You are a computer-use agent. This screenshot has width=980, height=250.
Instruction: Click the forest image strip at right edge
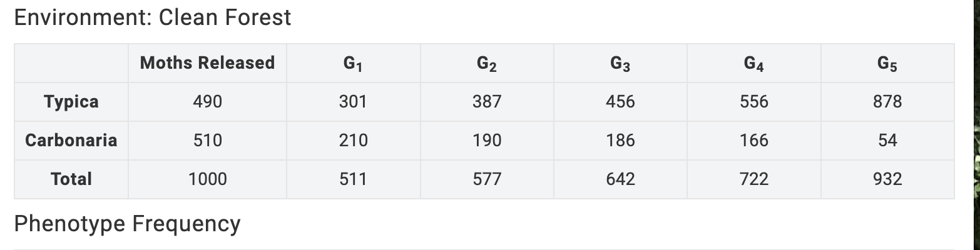[x=976, y=125]
